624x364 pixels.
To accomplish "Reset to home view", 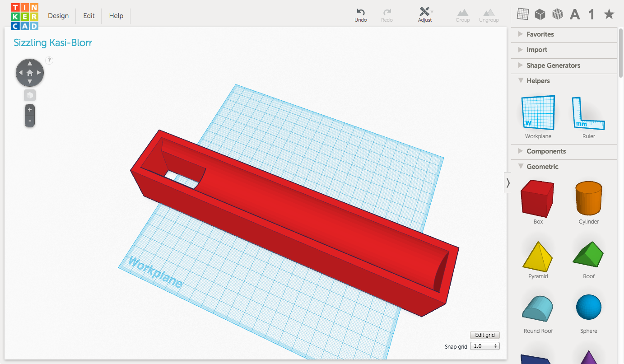I will click(x=30, y=72).
